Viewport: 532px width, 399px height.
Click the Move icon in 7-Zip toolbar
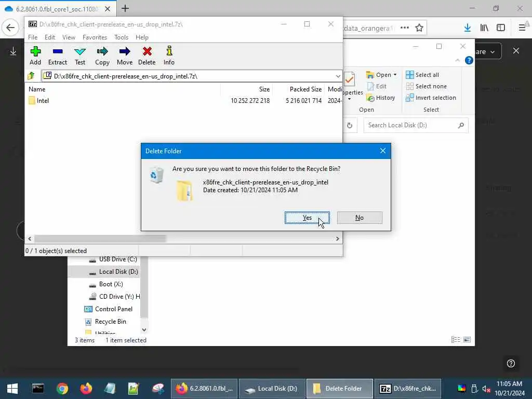(x=125, y=56)
